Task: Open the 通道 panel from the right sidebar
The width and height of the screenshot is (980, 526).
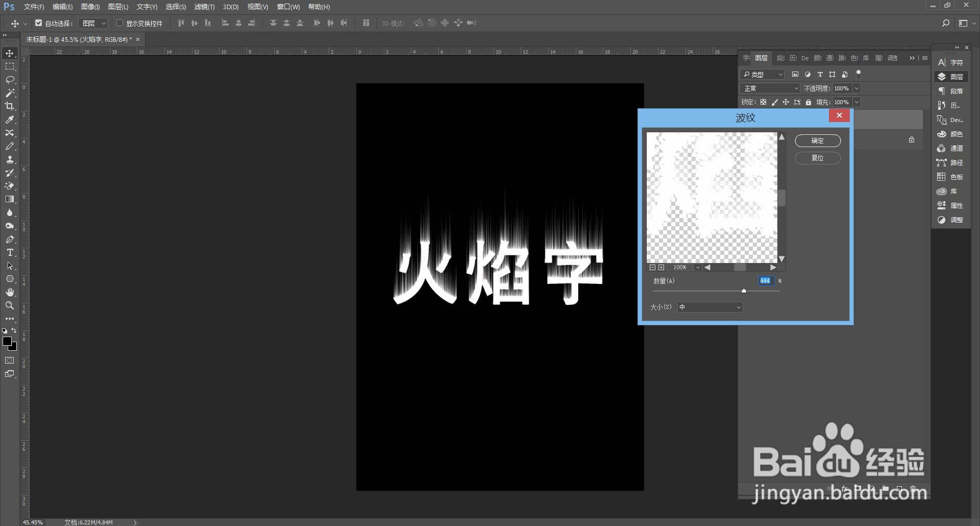Action: point(951,148)
